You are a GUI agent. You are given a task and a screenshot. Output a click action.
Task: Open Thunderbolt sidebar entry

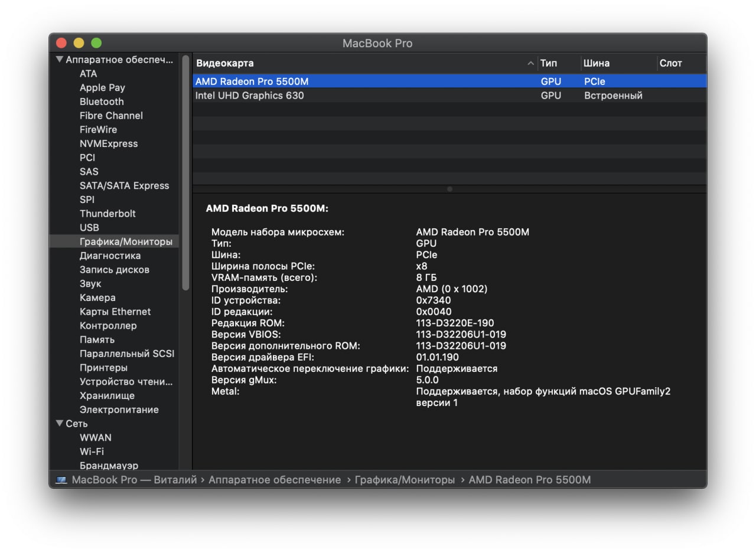107,214
